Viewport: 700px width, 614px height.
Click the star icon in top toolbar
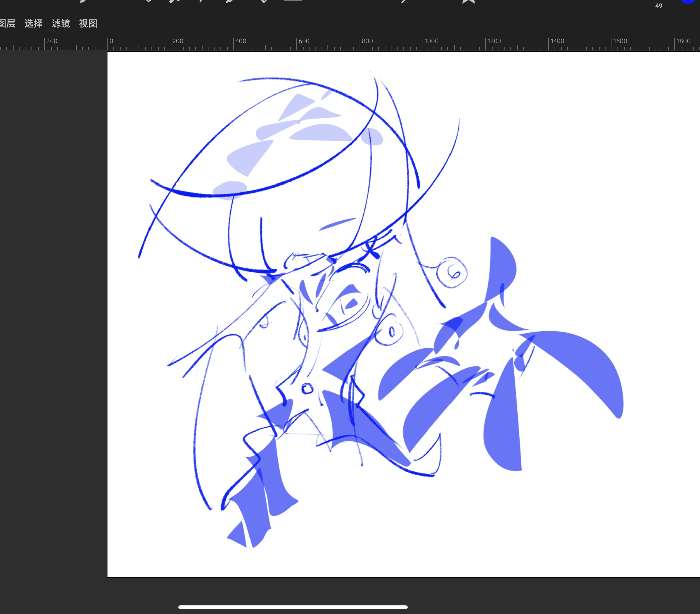click(469, 1)
